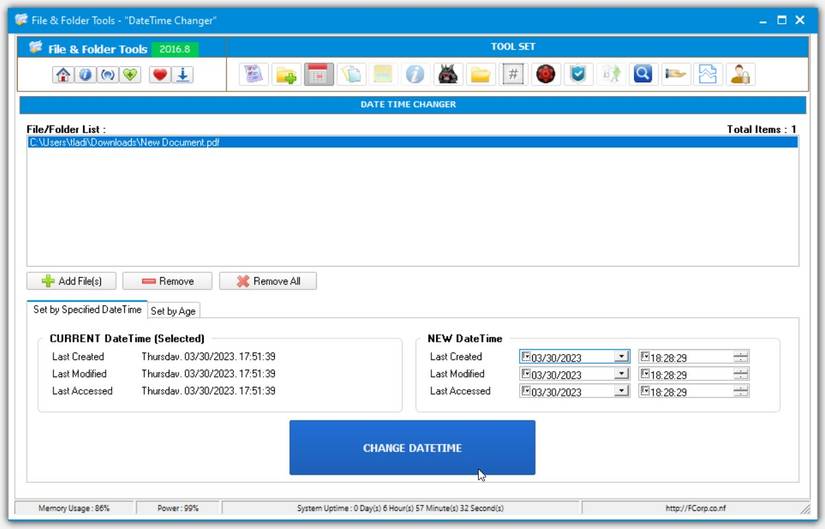Open the light-blue info circle tool
Screen dimensions: 825x529
[x=415, y=74]
